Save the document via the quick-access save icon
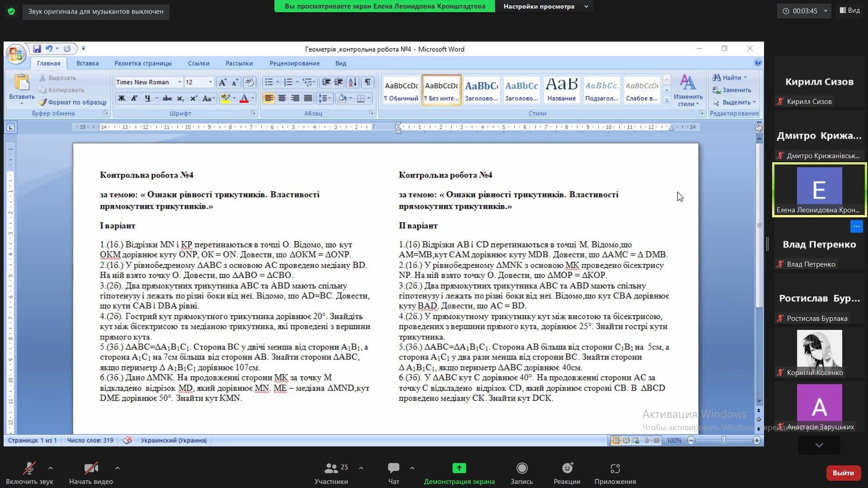Image resolution: width=868 pixels, height=488 pixels. point(37,49)
